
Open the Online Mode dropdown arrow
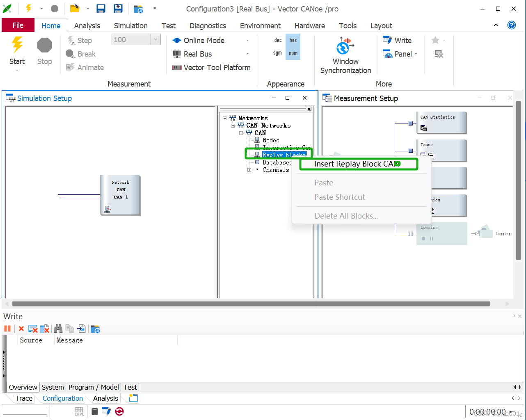coord(247,40)
